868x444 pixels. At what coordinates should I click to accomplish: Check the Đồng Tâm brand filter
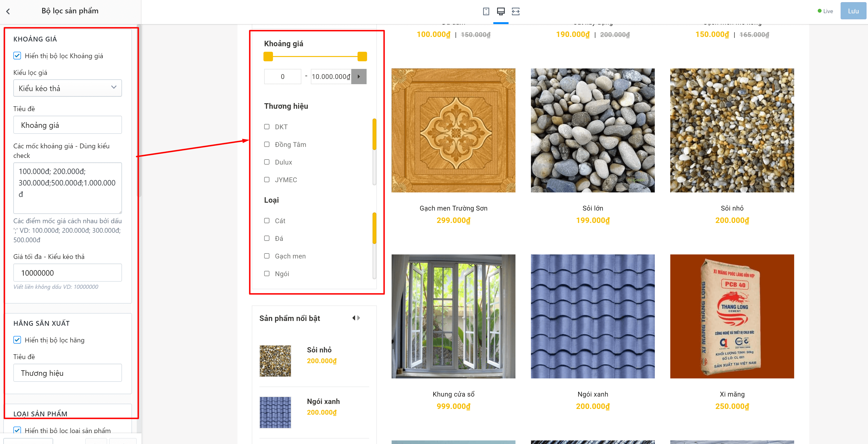[x=267, y=145]
